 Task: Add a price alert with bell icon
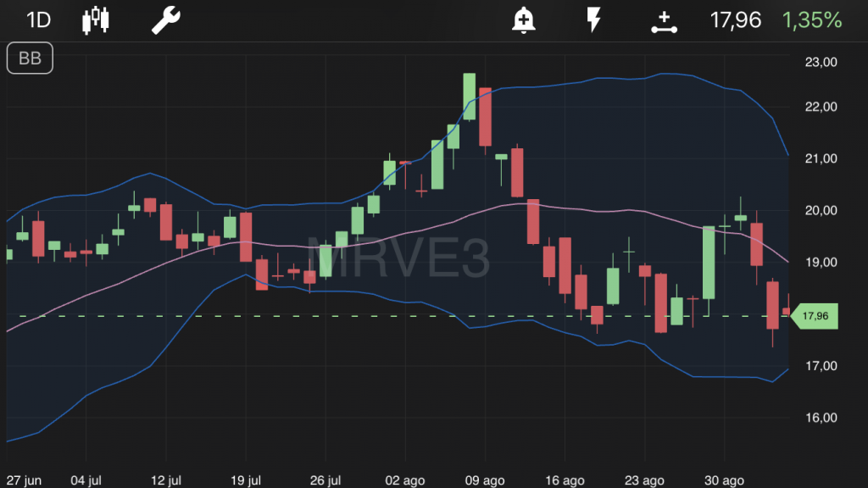point(523,20)
